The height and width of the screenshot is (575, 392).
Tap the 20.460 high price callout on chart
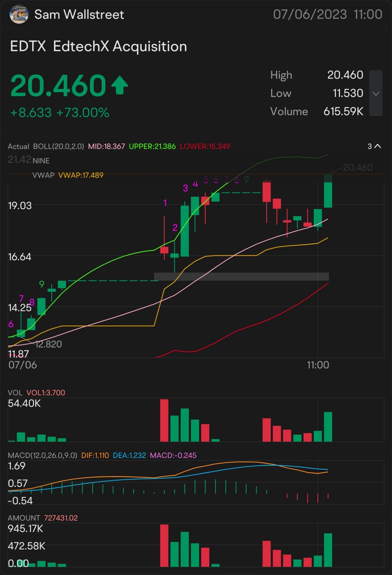tap(358, 168)
